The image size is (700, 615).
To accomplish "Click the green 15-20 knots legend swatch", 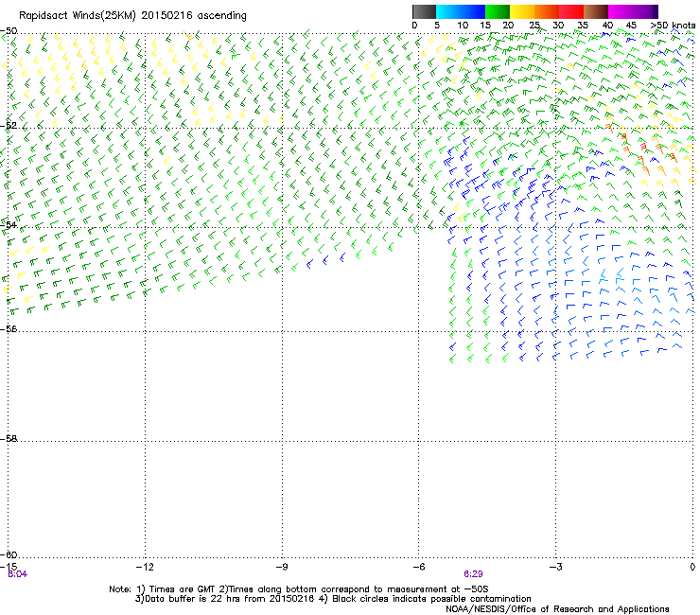I will tap(498, 11).
